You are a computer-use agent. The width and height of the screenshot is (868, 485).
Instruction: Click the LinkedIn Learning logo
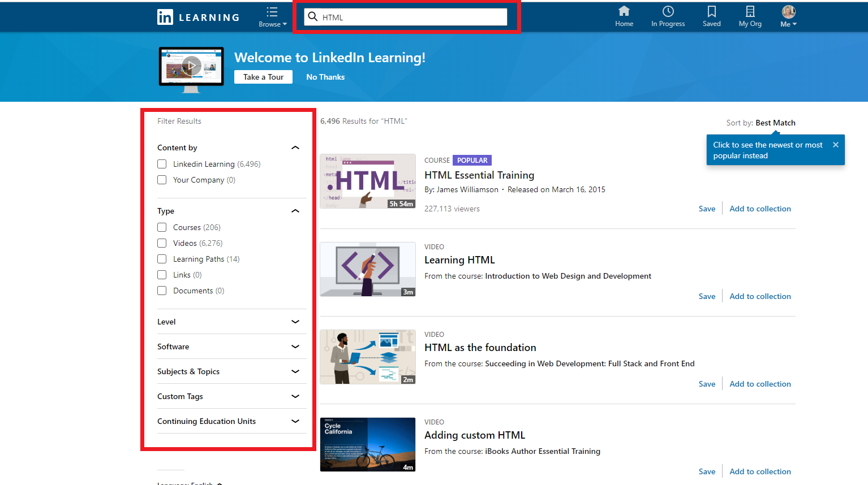tap(197, 16)
